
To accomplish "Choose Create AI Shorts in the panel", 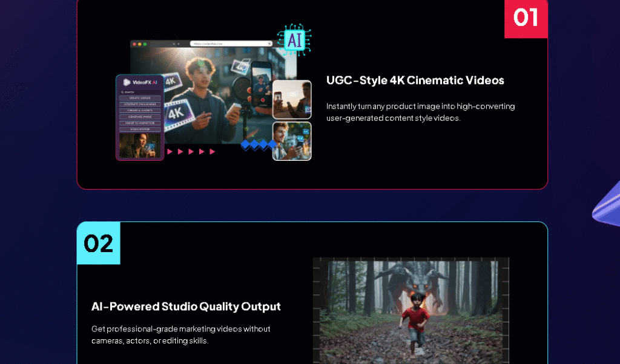I will (140, 111).
